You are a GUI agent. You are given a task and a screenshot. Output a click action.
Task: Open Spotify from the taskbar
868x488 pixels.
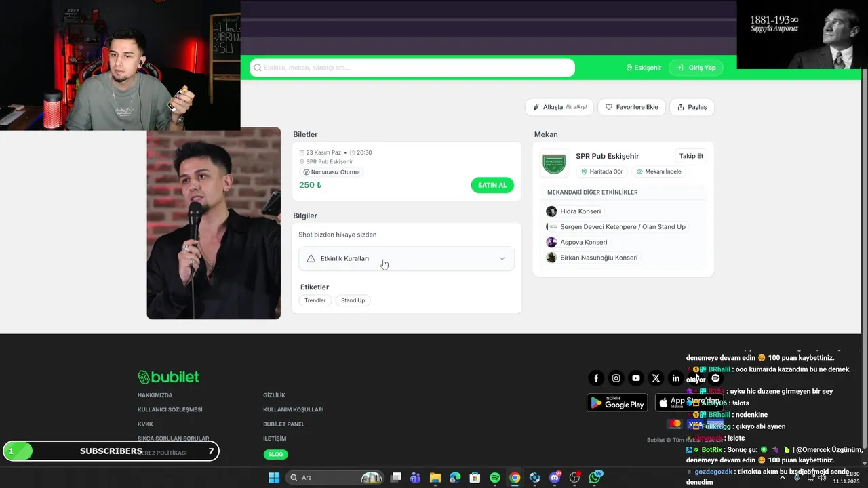click(495, 478)
